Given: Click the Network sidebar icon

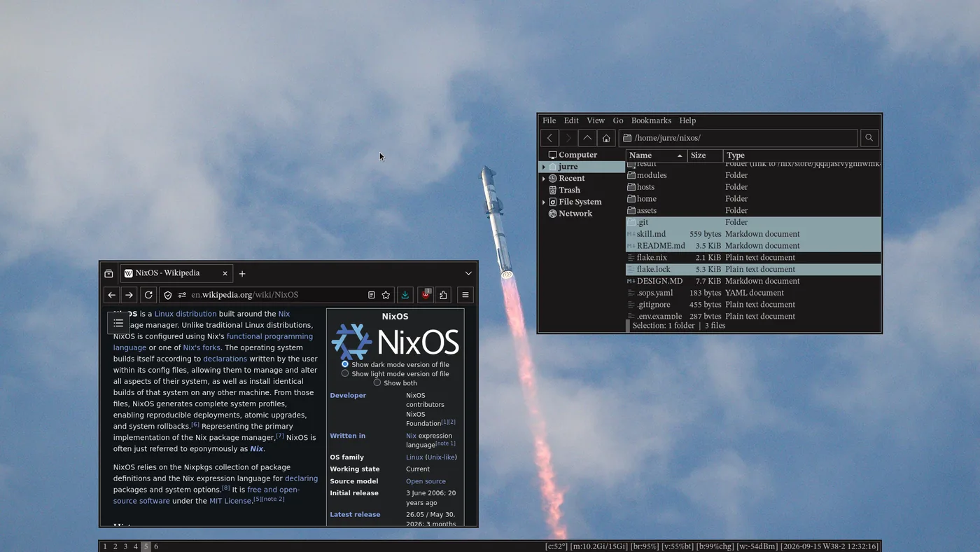Looking at the screenshot, I should click(553, 214).
